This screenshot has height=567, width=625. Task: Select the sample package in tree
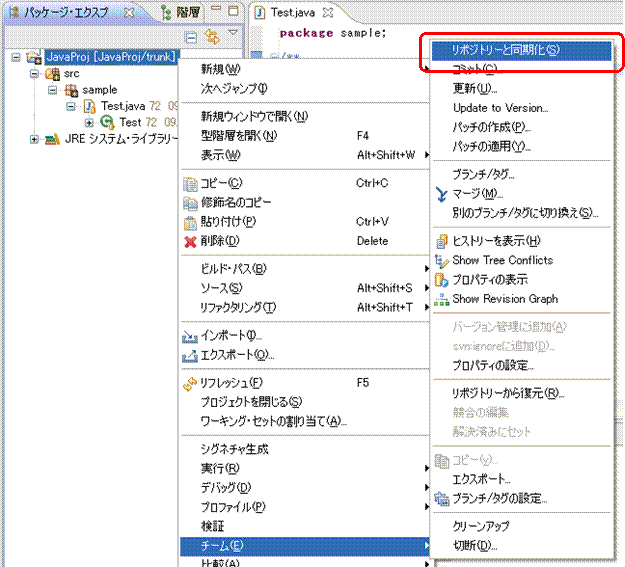[98, 90]
